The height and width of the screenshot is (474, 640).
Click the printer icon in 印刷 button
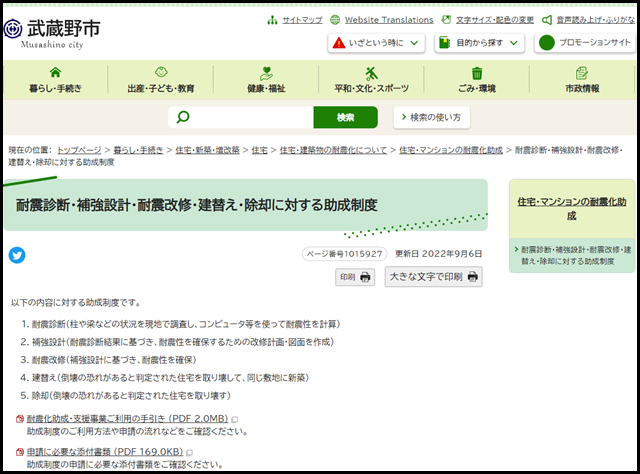[365, 277]
